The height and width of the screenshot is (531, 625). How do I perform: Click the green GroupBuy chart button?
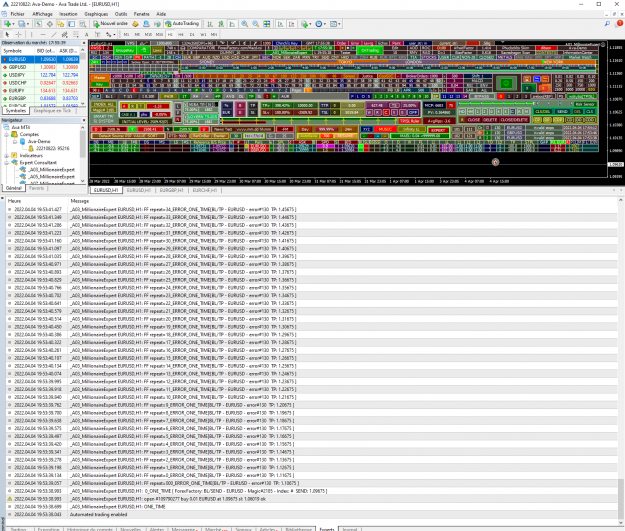[125, 51]
